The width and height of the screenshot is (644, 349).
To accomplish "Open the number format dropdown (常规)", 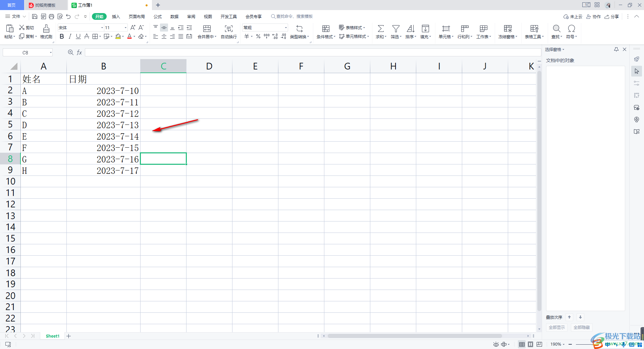I will (x=286, y=28).
